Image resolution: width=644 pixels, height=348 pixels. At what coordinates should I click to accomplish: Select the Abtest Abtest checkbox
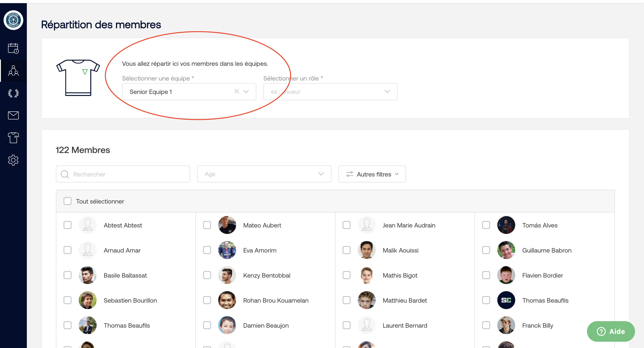pos(68,225)
